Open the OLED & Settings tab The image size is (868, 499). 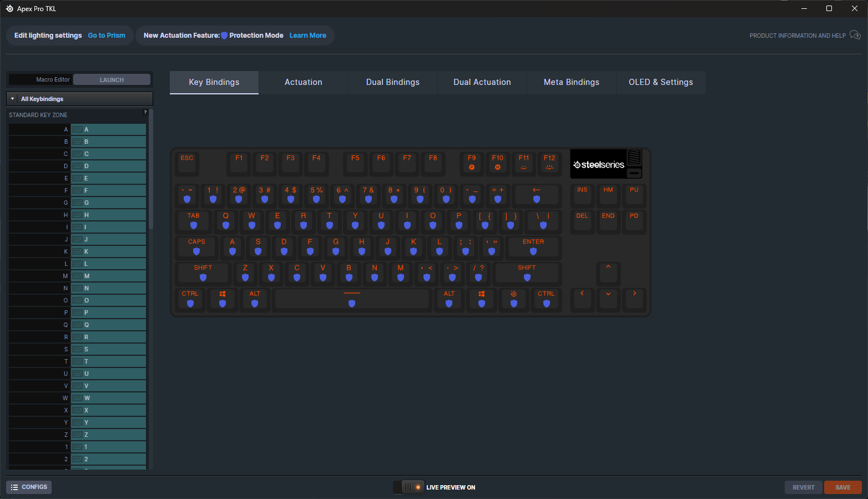660,82
